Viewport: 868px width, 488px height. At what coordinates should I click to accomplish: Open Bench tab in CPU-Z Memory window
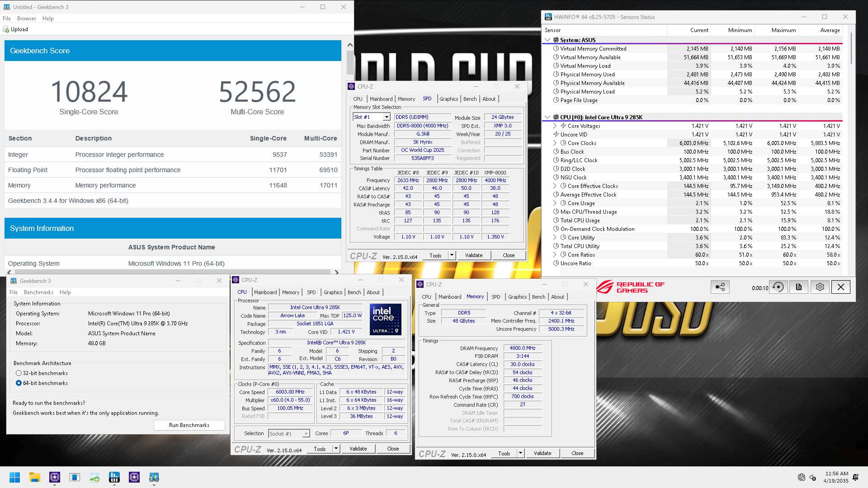click(x=538, y=297)
